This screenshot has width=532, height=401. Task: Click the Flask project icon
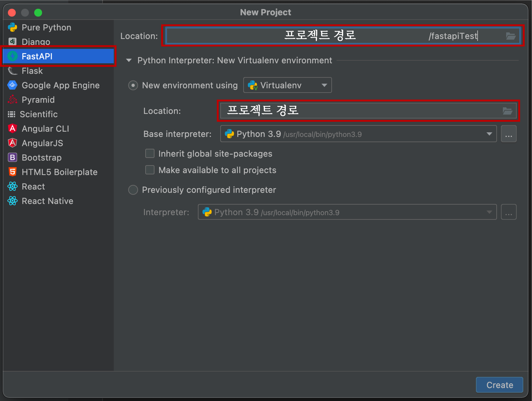[x=12, y=71]
